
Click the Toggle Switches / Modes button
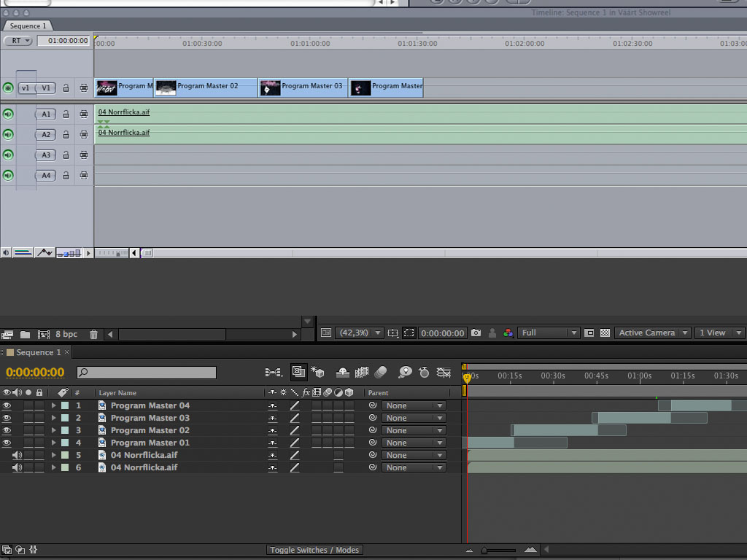coord(314,551)
